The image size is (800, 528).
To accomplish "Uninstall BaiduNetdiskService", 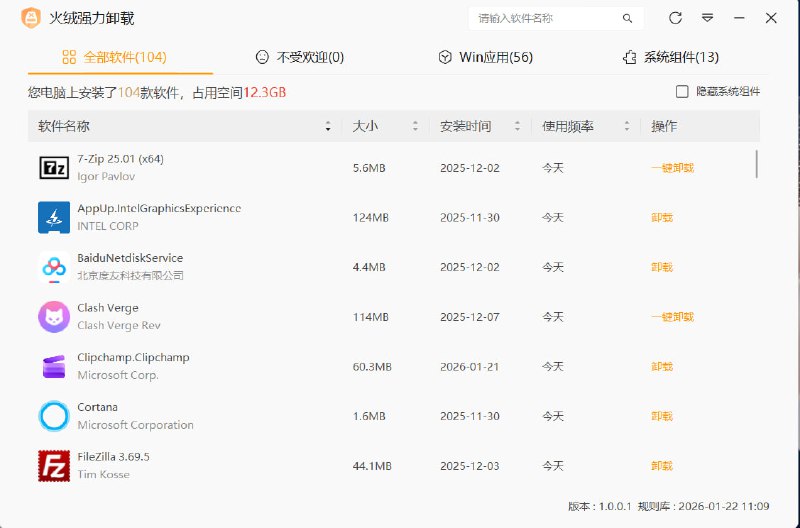I will [662, 267].
